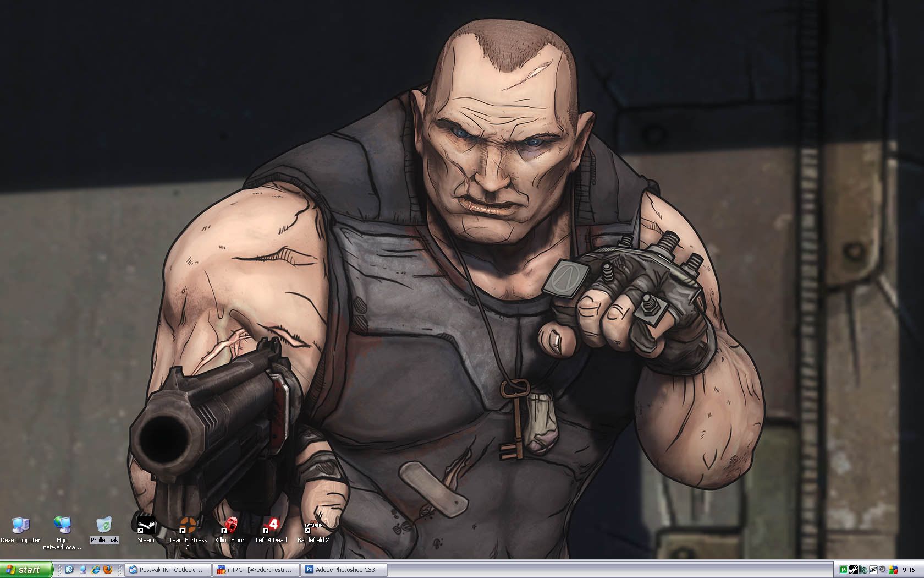
Task: Click the first Quick Launch icon
Action: [70, 570]
